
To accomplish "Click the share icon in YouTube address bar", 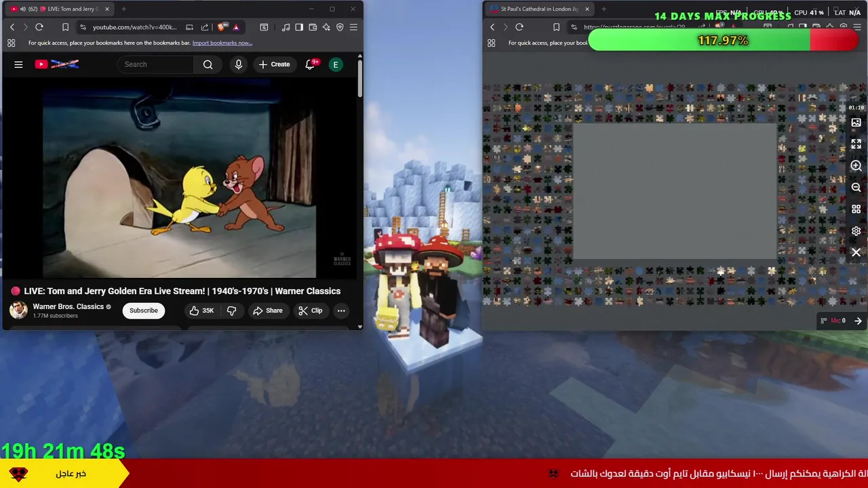I will (x=205, y=27).
